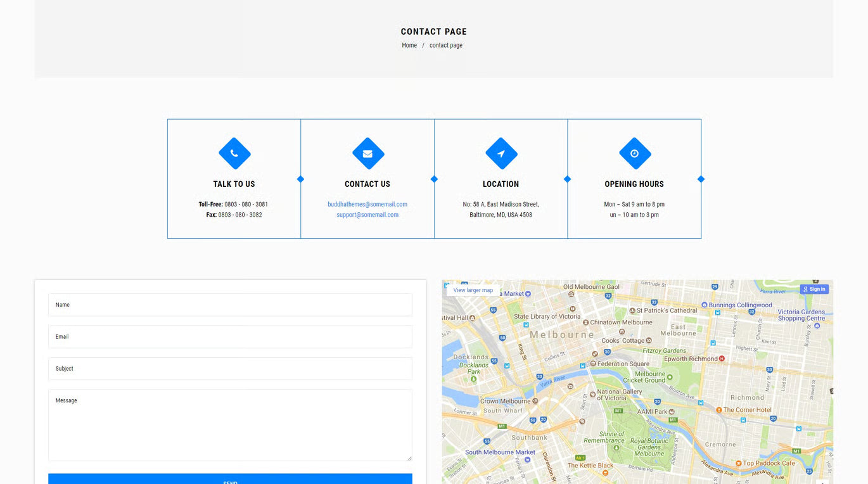Open the buddhathemes@somemail.com email link
Image resolution: width=868 pixels, height=484 pixels.
click(x=367, y=204)
